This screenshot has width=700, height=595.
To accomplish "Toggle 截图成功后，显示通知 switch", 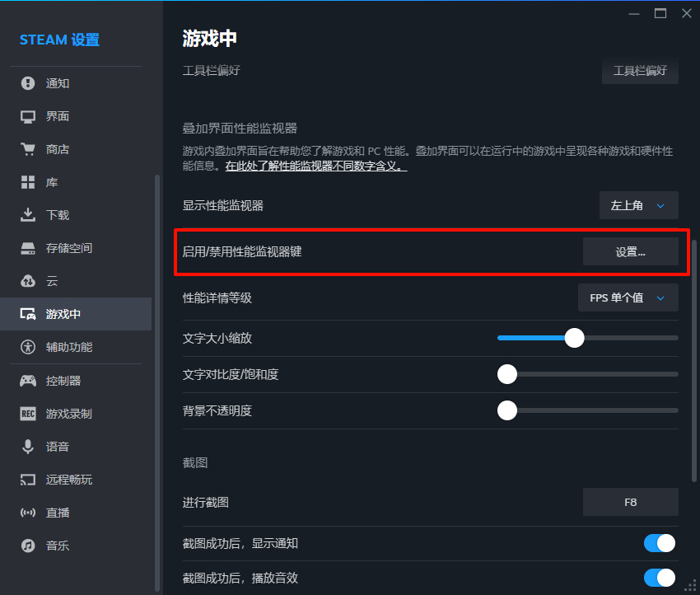I will tap(660, 543).
